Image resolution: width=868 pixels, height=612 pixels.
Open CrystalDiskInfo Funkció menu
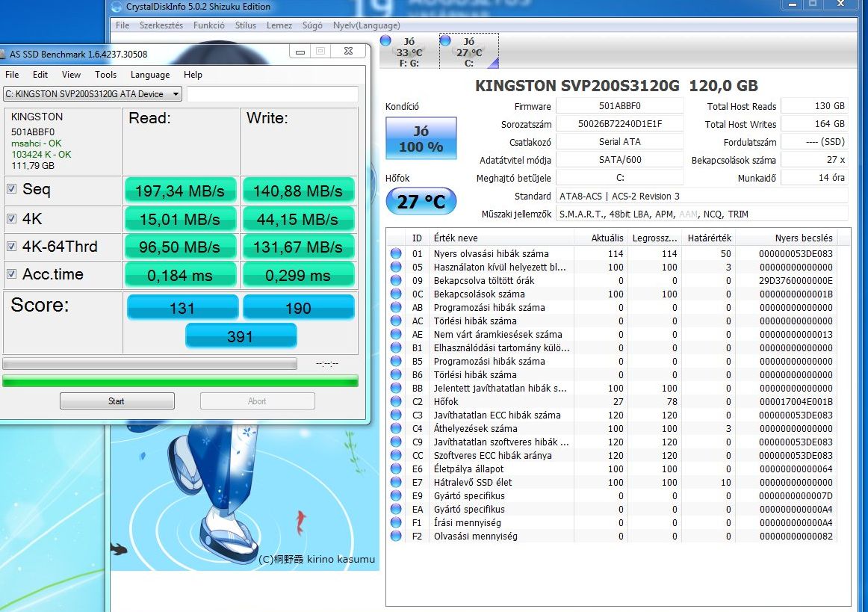pyautogui.click(x=208, y=25)
